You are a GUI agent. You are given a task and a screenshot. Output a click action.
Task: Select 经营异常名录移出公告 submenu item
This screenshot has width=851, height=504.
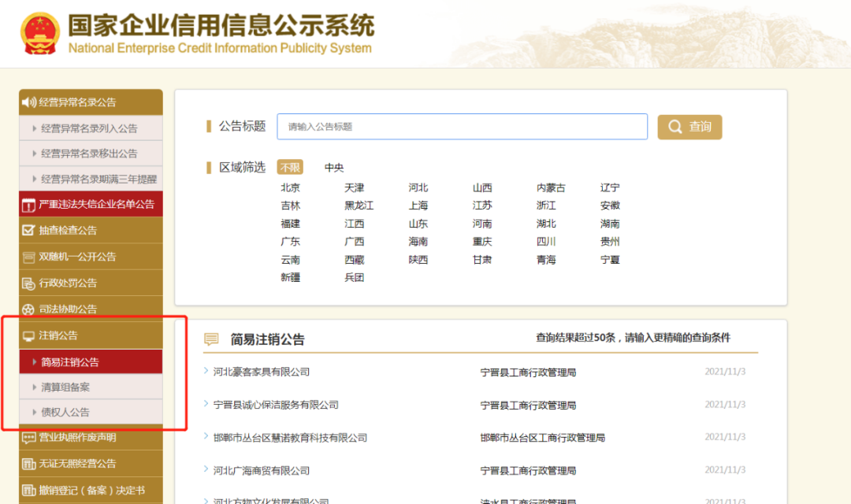(91, 154)
